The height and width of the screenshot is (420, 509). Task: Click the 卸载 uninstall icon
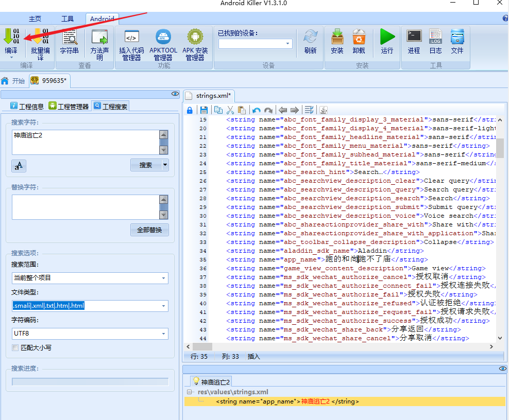359,37
